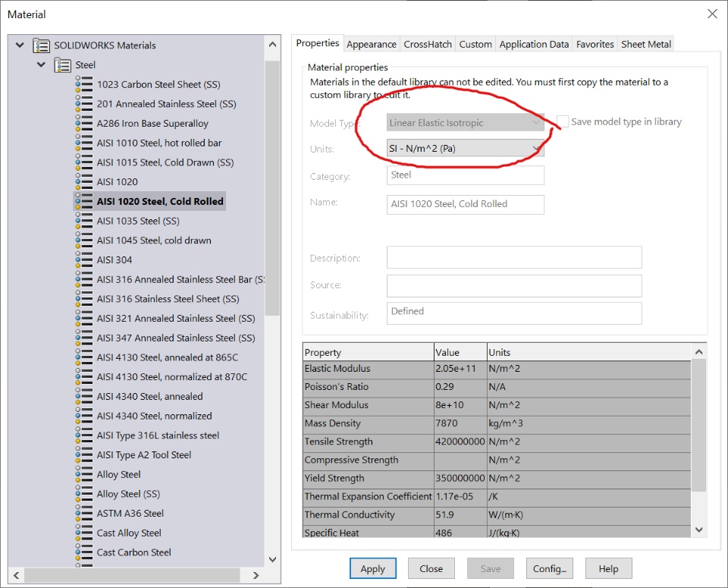728x588 pixels.
Task: Click the Category field containing Steel
Action: tap(465, 175)
